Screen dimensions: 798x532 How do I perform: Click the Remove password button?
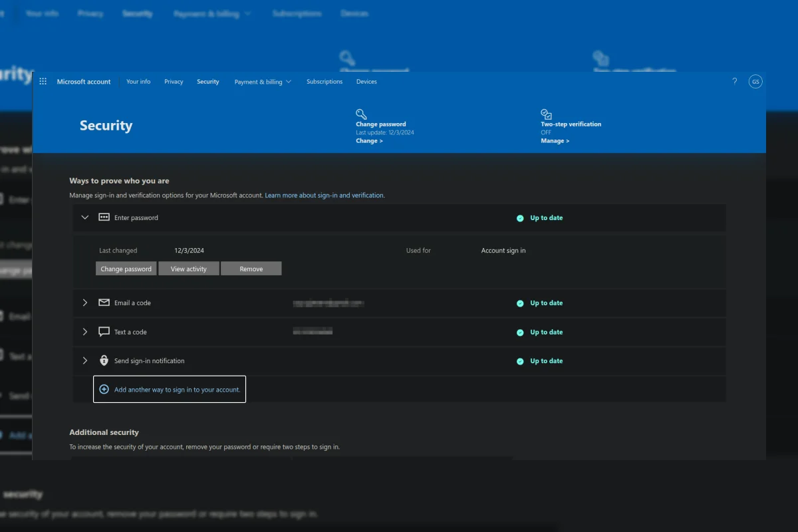tap(251, 269)
